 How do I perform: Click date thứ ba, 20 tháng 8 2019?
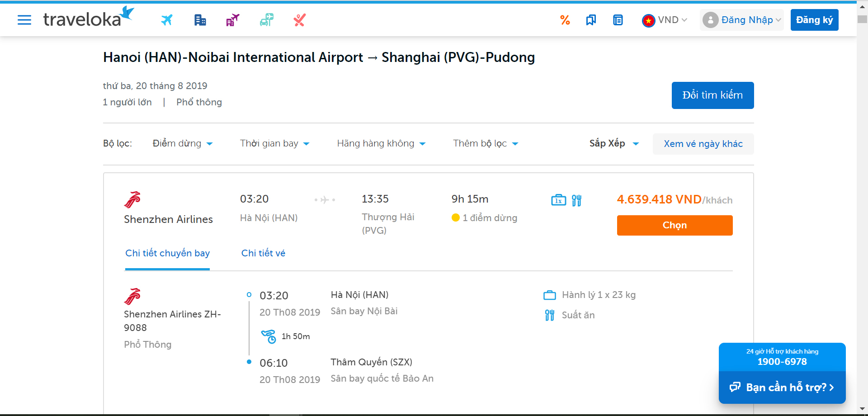pos(155,86)
